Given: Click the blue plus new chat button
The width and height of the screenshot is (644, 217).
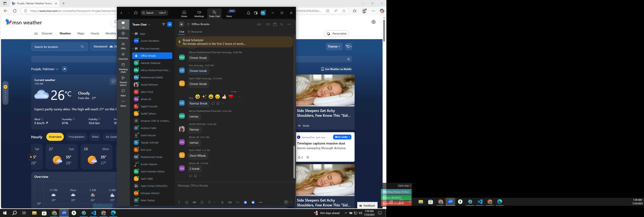Looking at the screenshot, I should click(x=170, y=24).
